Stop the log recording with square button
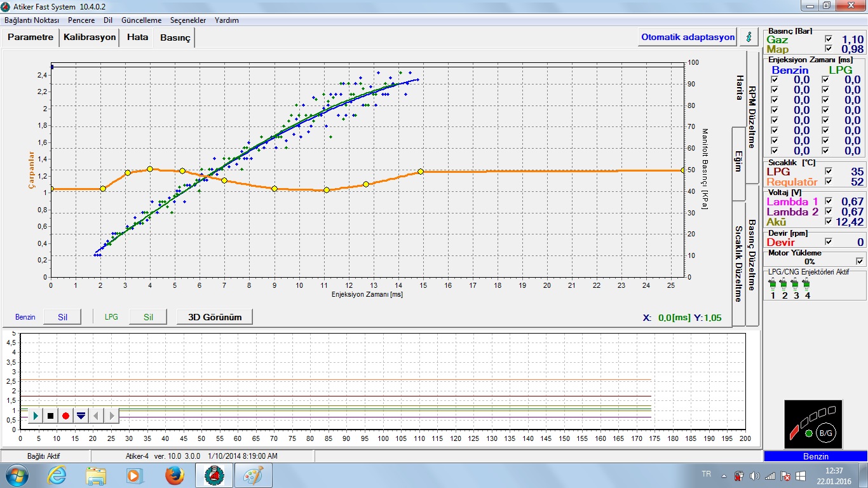Screen dimensions: 868x488 tap(51, 416)
